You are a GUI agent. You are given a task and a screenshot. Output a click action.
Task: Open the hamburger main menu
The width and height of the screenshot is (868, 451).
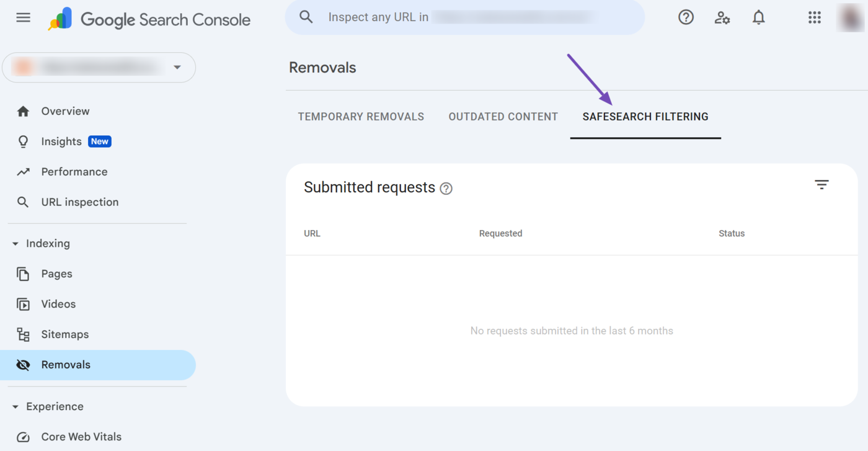click(23, 17)
